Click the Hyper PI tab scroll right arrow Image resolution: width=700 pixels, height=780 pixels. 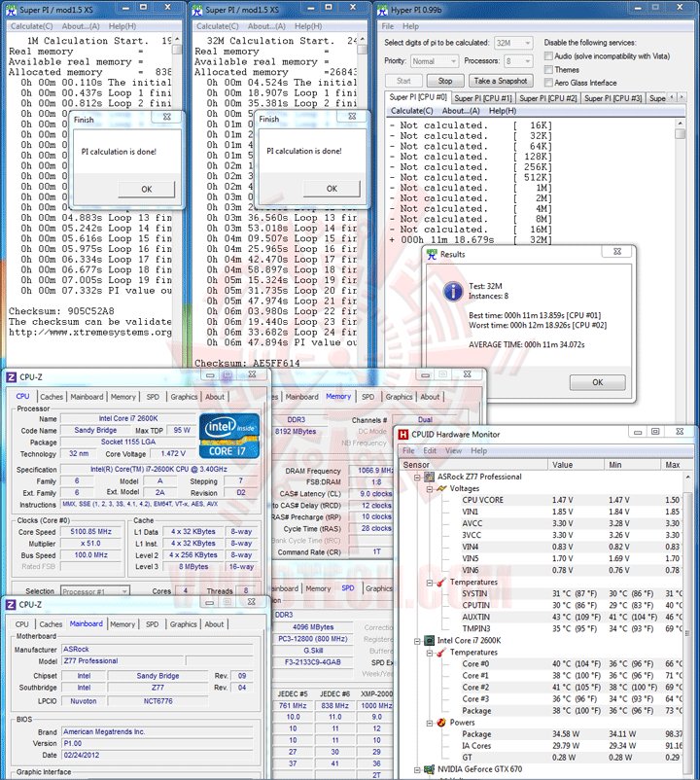pos(682,97)
